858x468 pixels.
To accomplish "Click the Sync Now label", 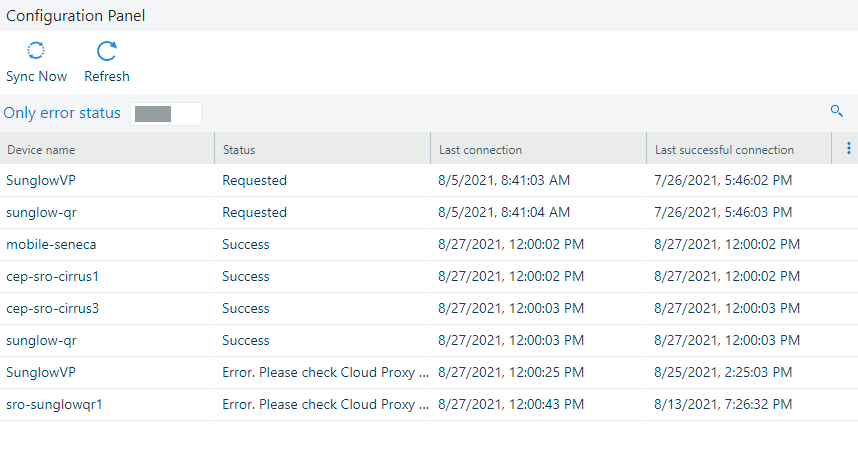I will click(x=36, y=76).
